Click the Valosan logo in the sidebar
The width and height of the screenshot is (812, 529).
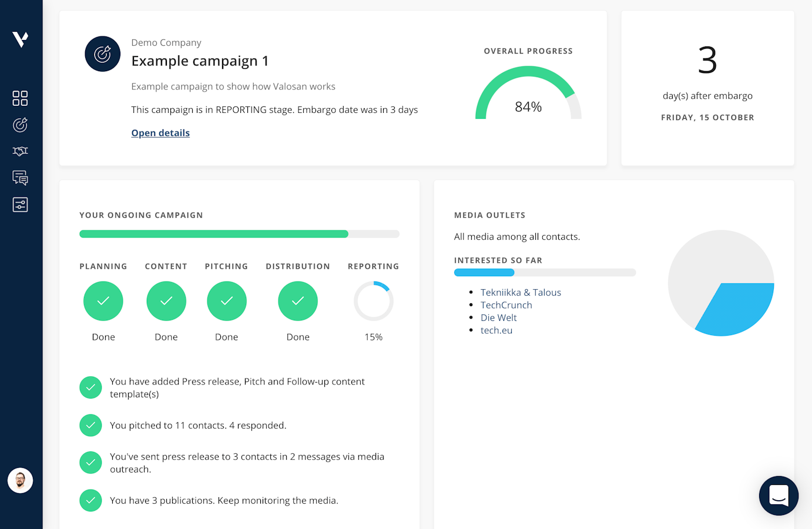(x=21, y=39)
